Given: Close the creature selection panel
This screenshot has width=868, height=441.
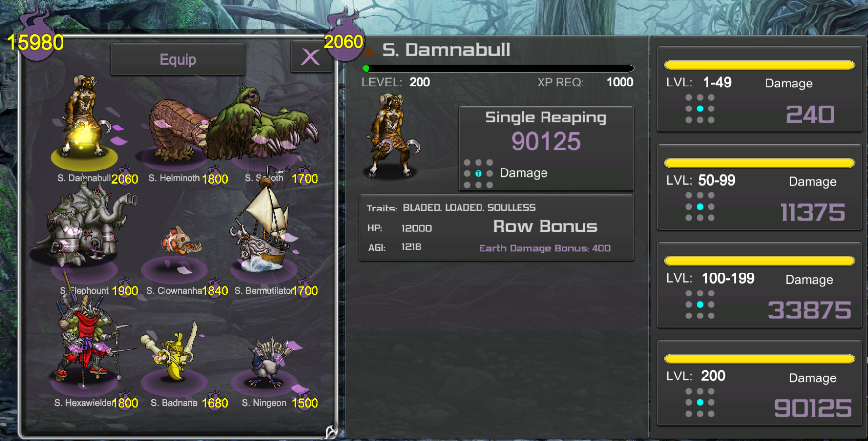Looking at the screenshot, I should pyautogui.click(x=311, y=57).
